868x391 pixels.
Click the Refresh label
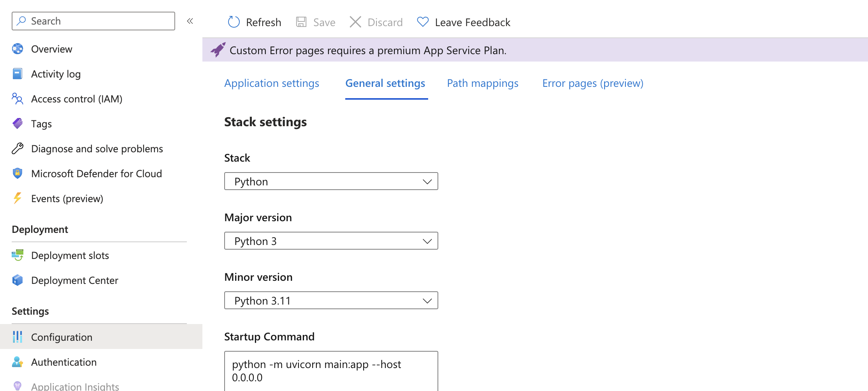point(264,23)
